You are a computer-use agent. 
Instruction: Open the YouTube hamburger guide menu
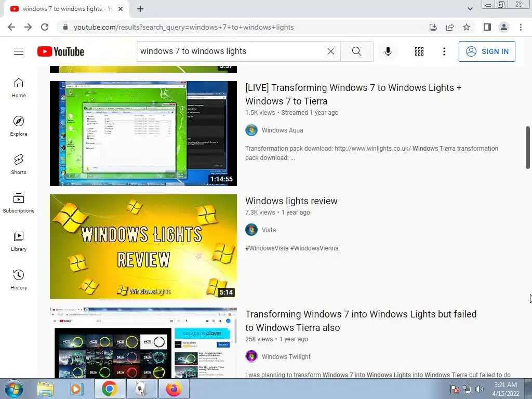(19, 51)
